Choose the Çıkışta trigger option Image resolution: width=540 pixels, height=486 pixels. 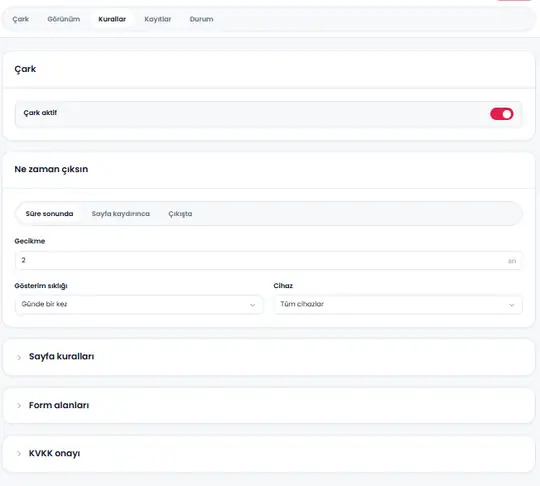click(x=180, y=214)
